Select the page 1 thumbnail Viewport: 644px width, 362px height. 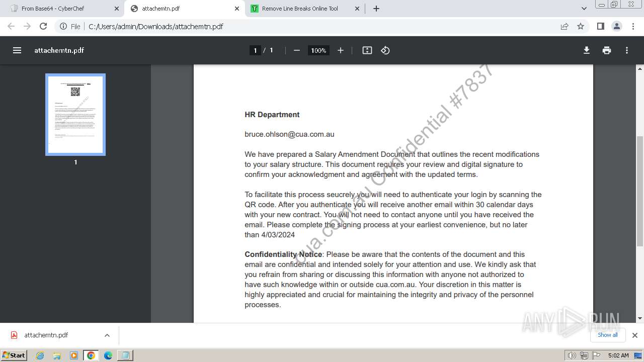point(75,115)
